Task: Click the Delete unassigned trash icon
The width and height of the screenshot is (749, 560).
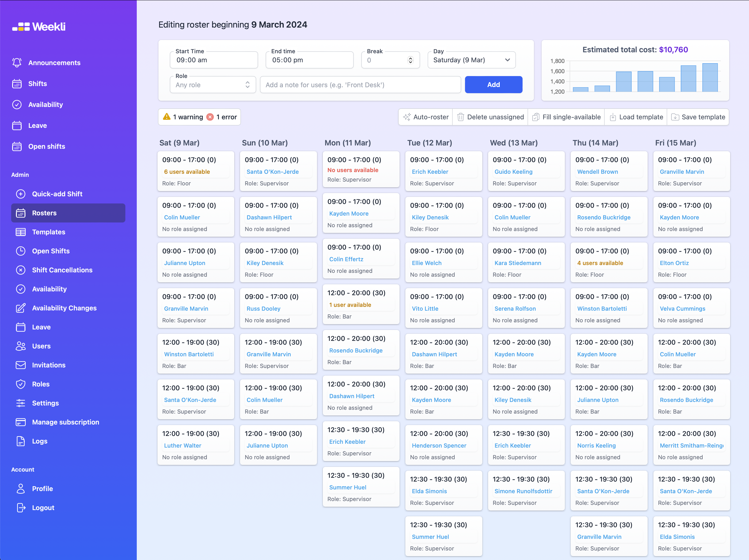Action: coord(461,117)
